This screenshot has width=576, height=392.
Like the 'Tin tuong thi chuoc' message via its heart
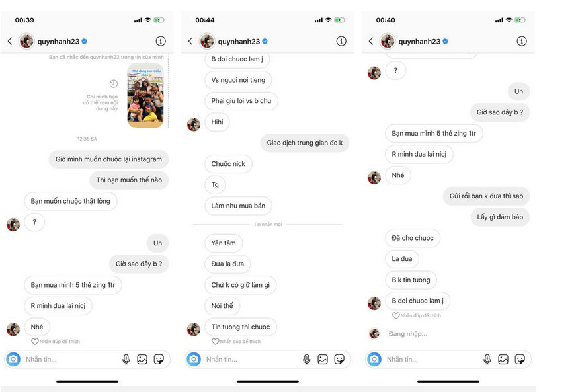click(216, 341)
